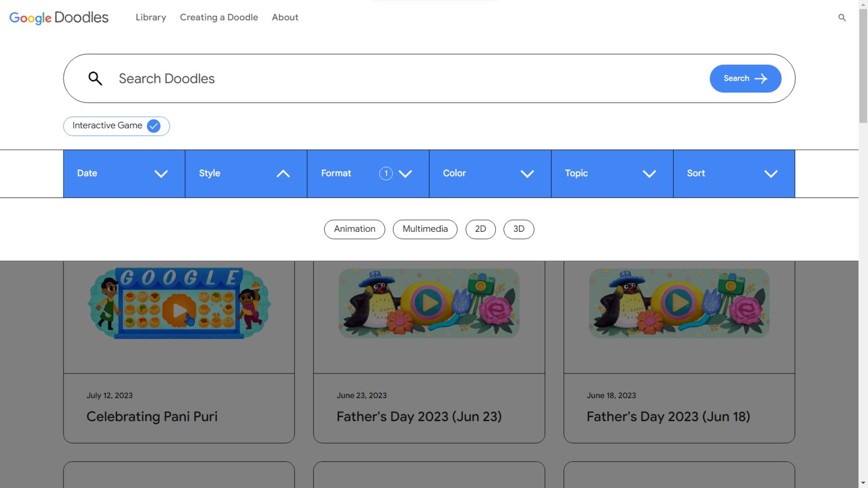Click the blue Search button

click(x=745, y=79)
